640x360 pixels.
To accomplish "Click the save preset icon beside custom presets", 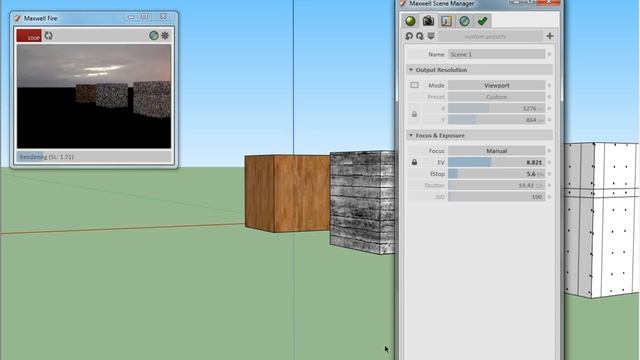I will pyautogui.click(x=431, y=36).
